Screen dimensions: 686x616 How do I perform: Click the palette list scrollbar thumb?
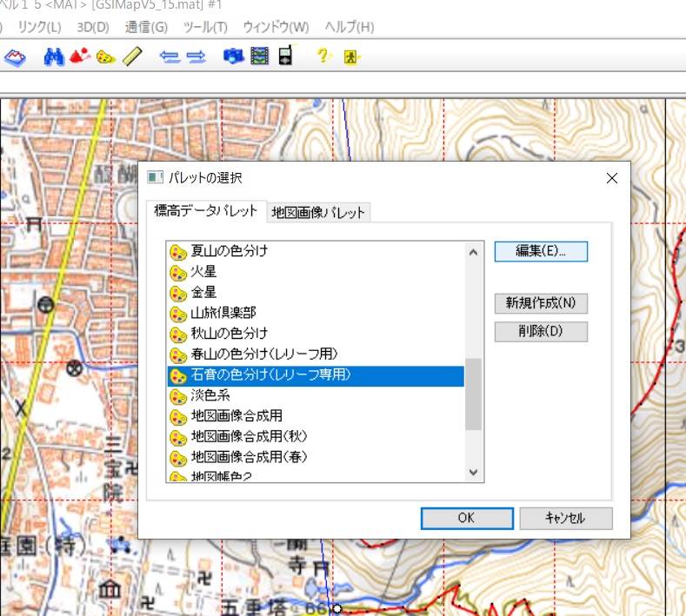[x=473, y=394]
